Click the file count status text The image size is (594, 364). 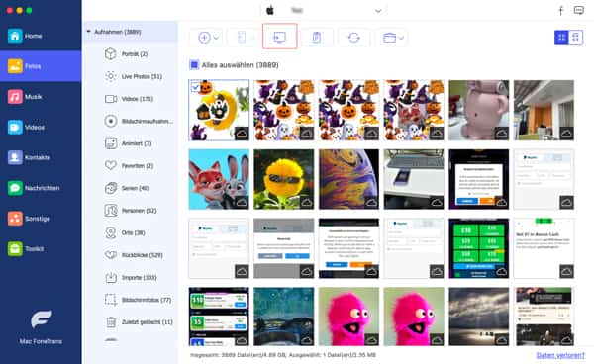click(283, 355)
